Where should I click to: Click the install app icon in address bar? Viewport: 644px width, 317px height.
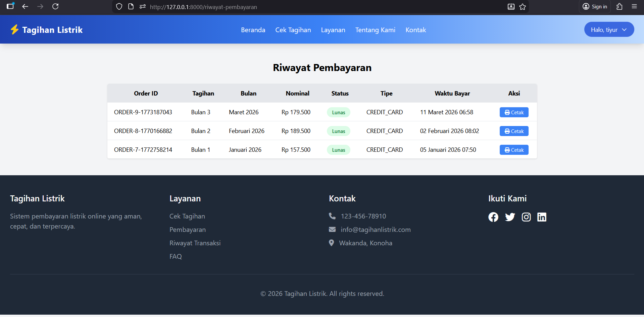coord(511,7)
